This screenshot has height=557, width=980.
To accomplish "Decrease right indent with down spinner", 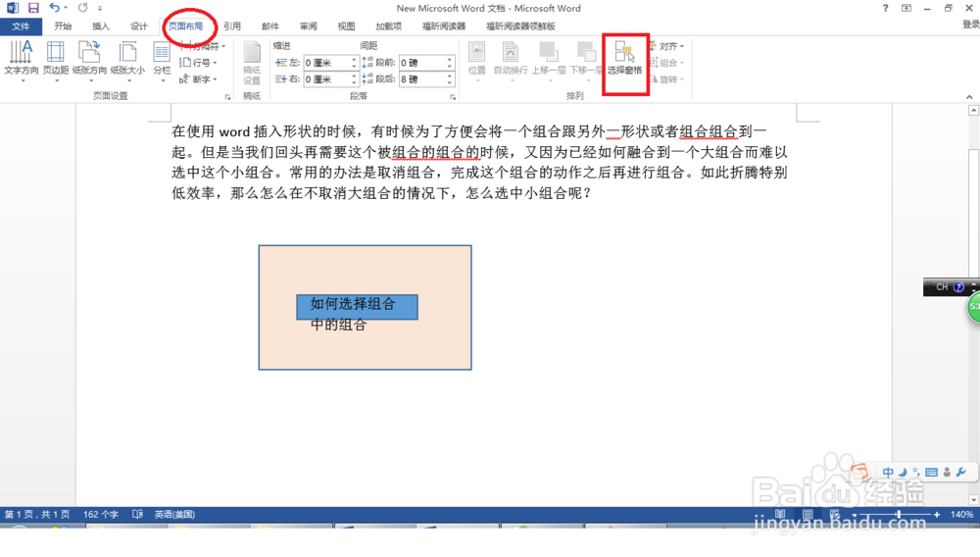I will tap(354, 83).
